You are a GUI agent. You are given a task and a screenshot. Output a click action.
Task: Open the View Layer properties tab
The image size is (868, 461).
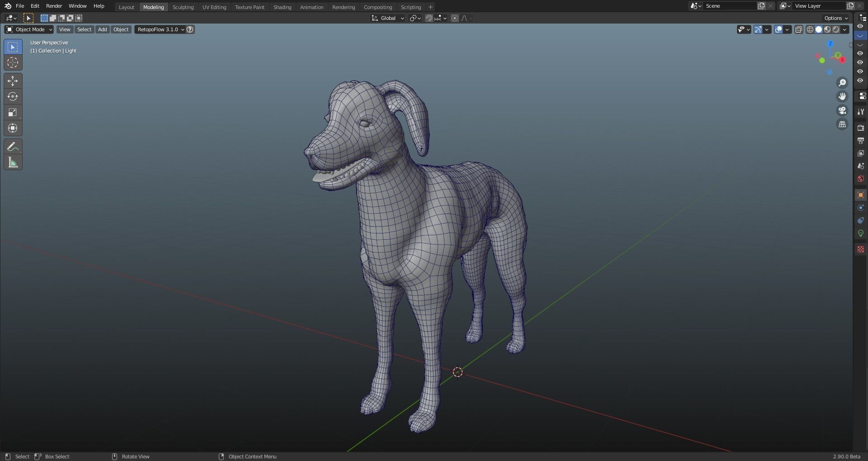(x=861, y=153)
